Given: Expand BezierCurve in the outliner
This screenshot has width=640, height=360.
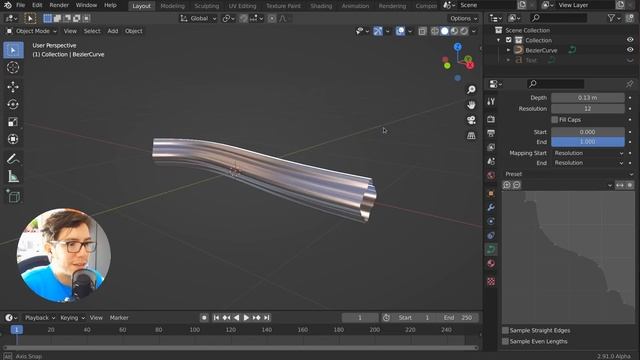Looking at the screenshot, I should point(509,50).
